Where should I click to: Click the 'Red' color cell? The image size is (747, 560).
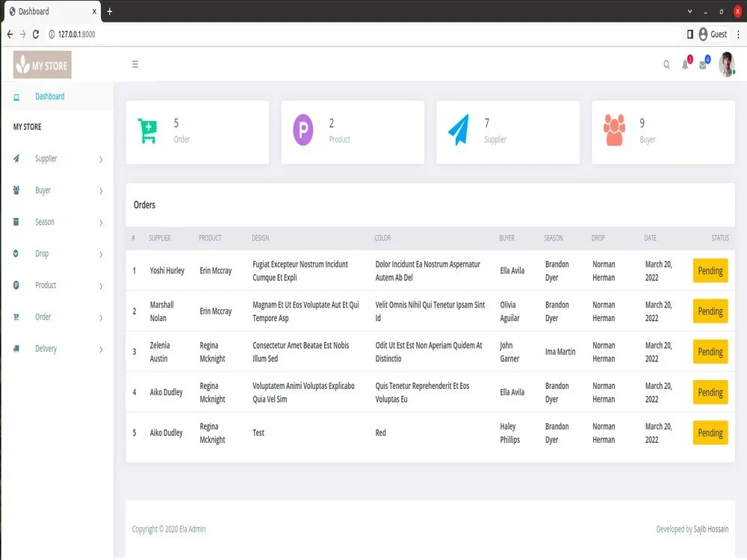(381, 432)
